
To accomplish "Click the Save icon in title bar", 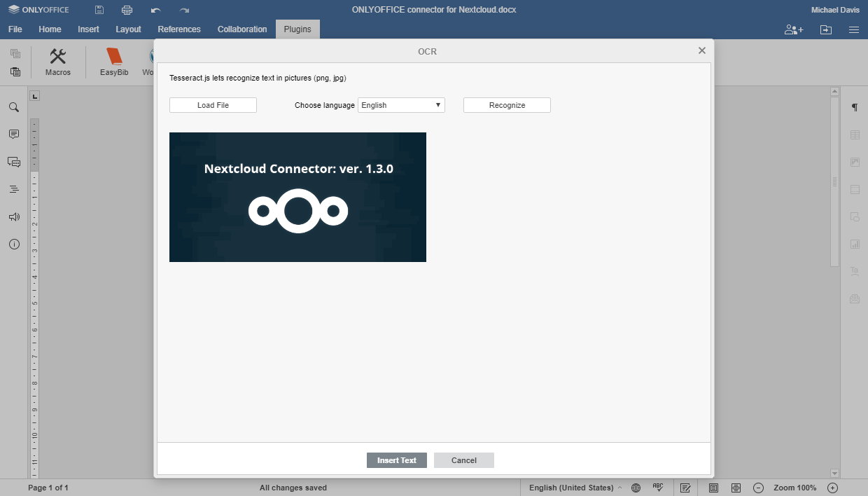I will [x=99, y=10].
